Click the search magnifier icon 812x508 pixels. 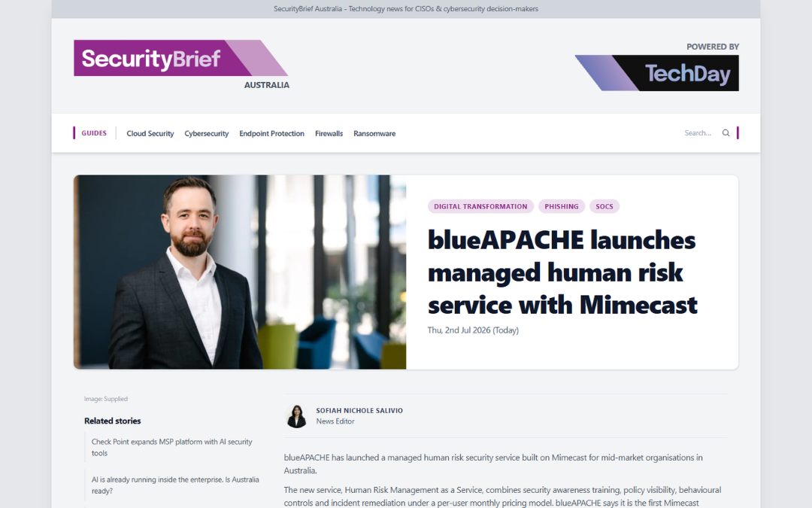726,133
